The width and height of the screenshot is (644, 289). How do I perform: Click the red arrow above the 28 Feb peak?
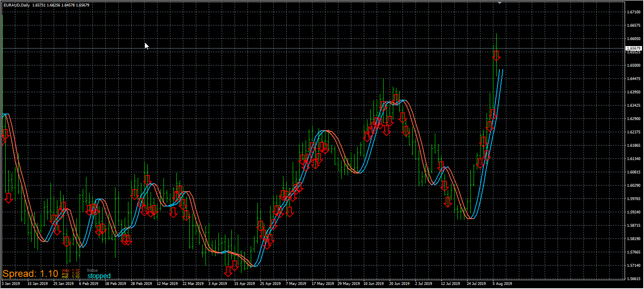pos(147,180)
